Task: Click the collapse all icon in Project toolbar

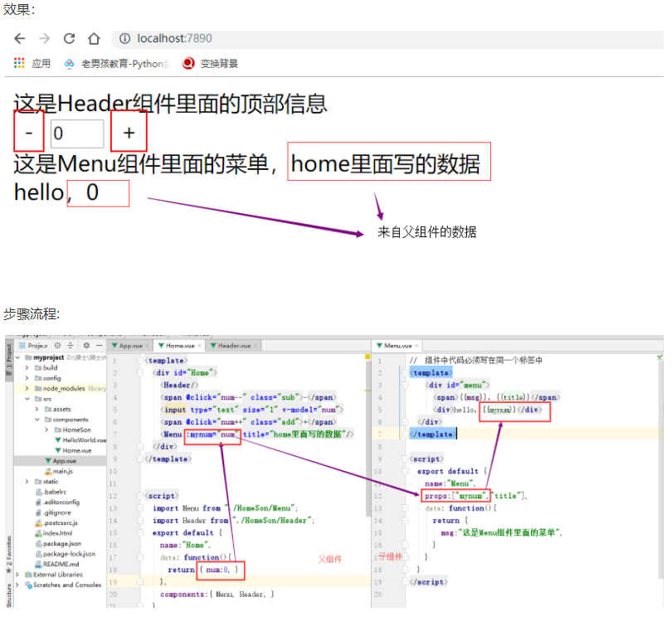Action: (x=71, y=345)
